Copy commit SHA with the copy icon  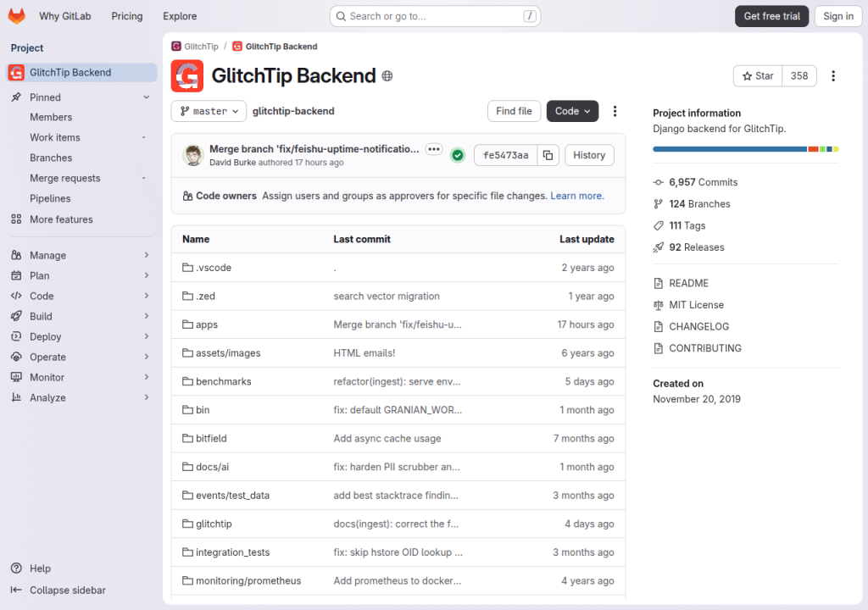click(x=548, y=156)
